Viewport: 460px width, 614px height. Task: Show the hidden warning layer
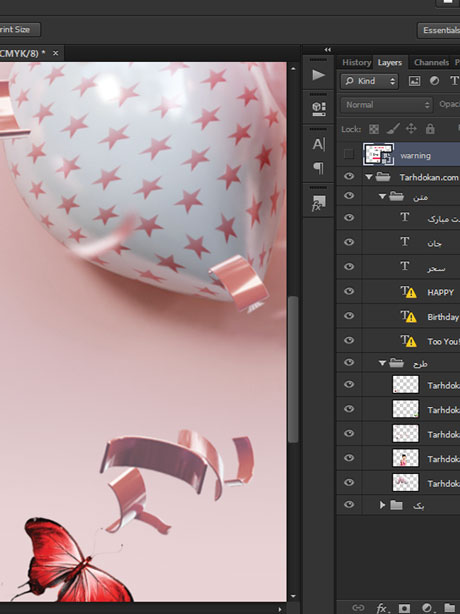(348, 154)
